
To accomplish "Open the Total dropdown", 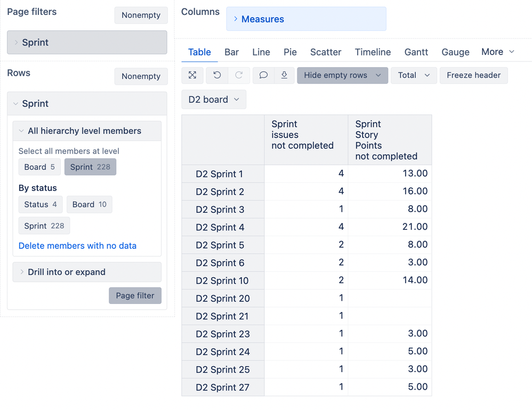I will coord(414,75).
